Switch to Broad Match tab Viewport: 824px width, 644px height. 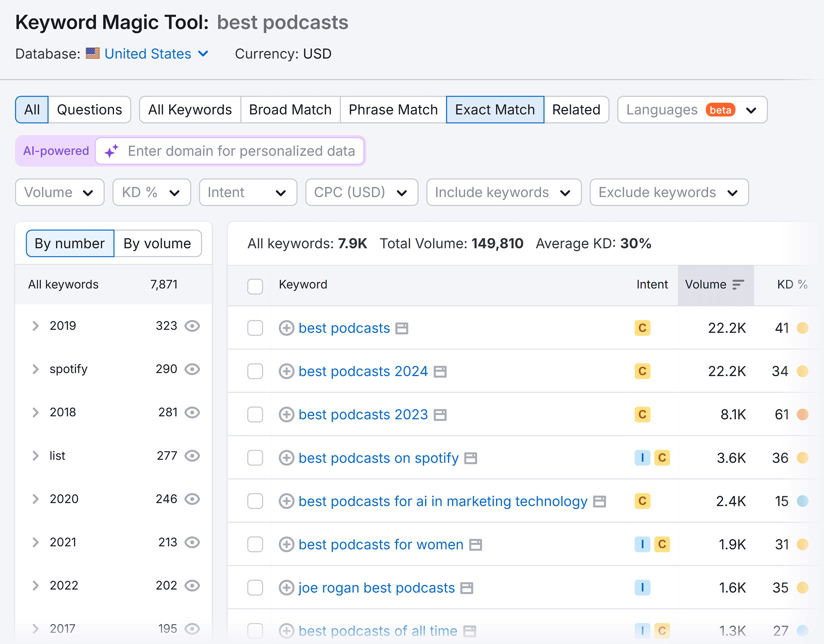290,110
